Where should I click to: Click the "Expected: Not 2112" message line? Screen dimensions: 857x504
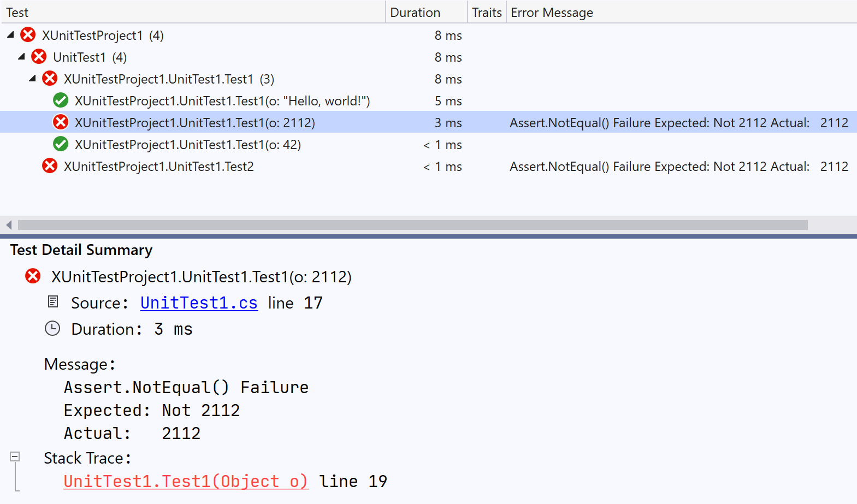[152, 410]
